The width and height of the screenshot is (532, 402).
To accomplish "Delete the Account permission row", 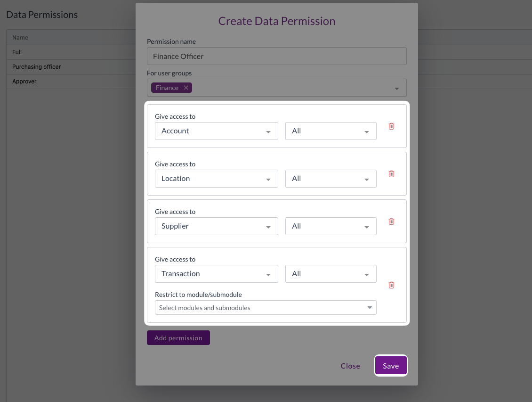I will pyautogui.click(x=391, y=126).
